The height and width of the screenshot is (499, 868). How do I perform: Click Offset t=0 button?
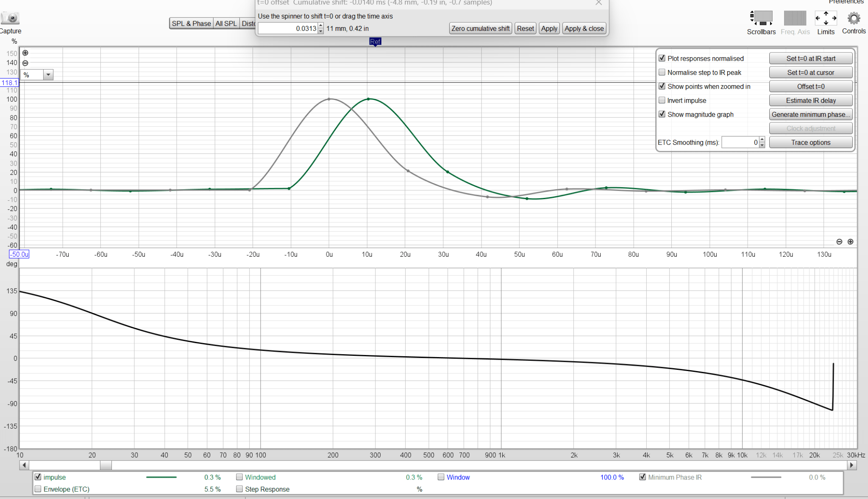coord(811,86)
